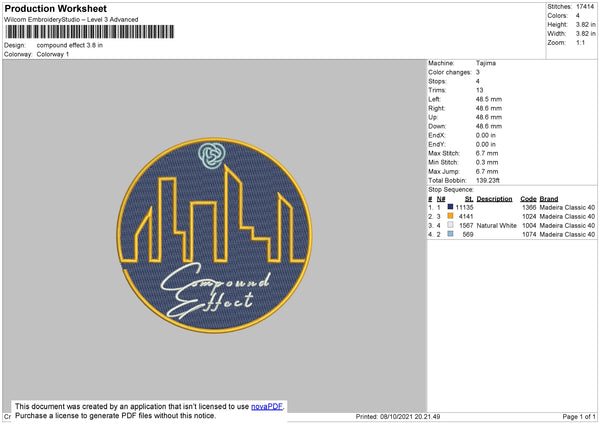Viewport: 600px width, 424px height.
Task: Select the 'Production Worksheet' heading
Action: tap(55, 8)
